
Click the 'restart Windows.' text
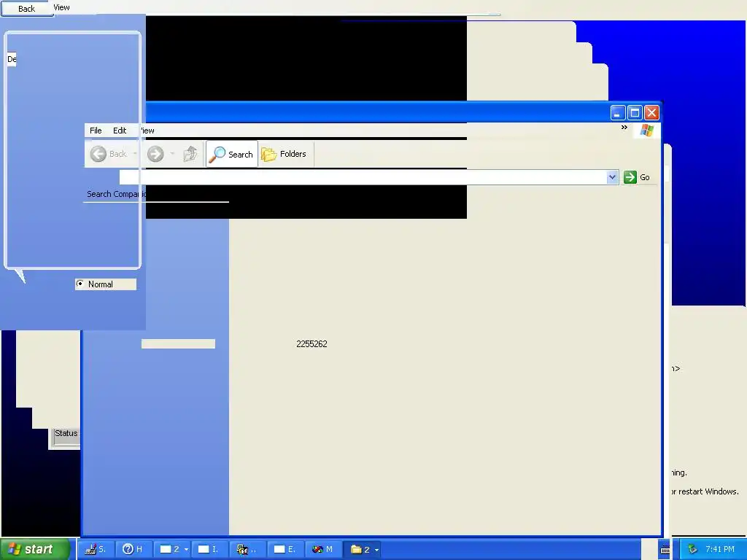[x=708, y=491]
